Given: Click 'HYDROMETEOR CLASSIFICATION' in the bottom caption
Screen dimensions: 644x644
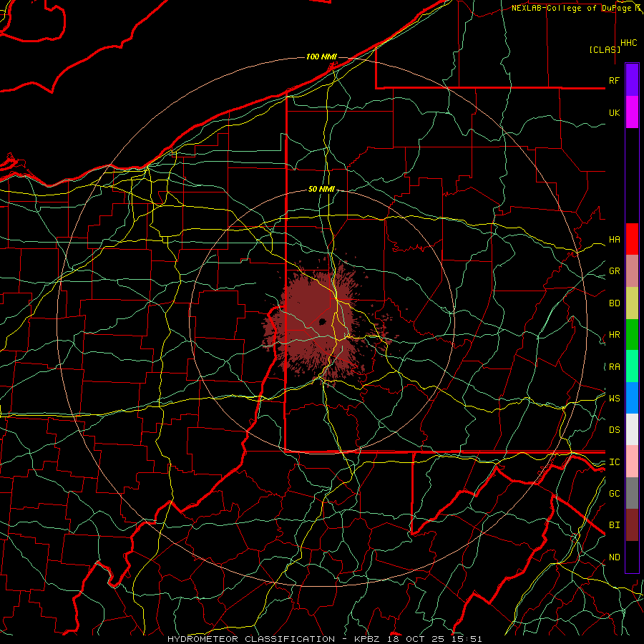Looking at the screenshot, I should [251, 639].
